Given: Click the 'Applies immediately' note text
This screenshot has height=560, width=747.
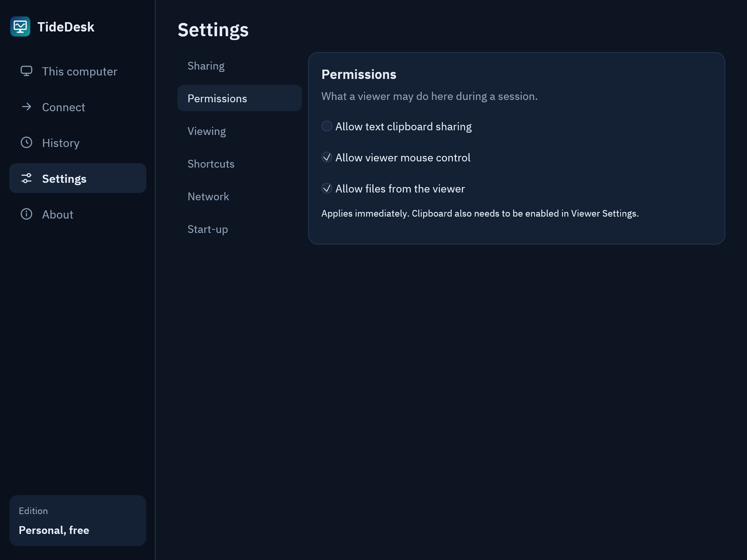Looking at the screenshot, I should point(480,213).
